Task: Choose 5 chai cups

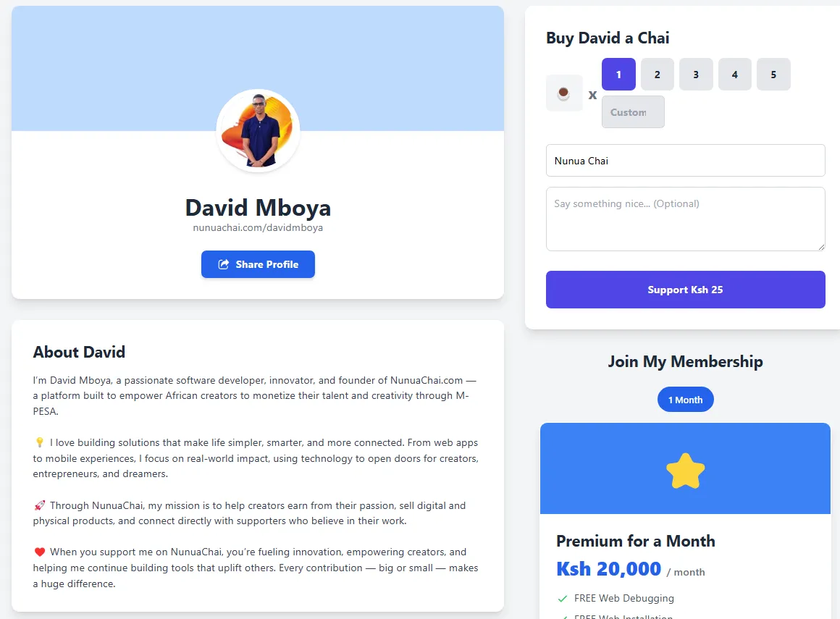Action: pyautogui.click(x=773, y=75)
